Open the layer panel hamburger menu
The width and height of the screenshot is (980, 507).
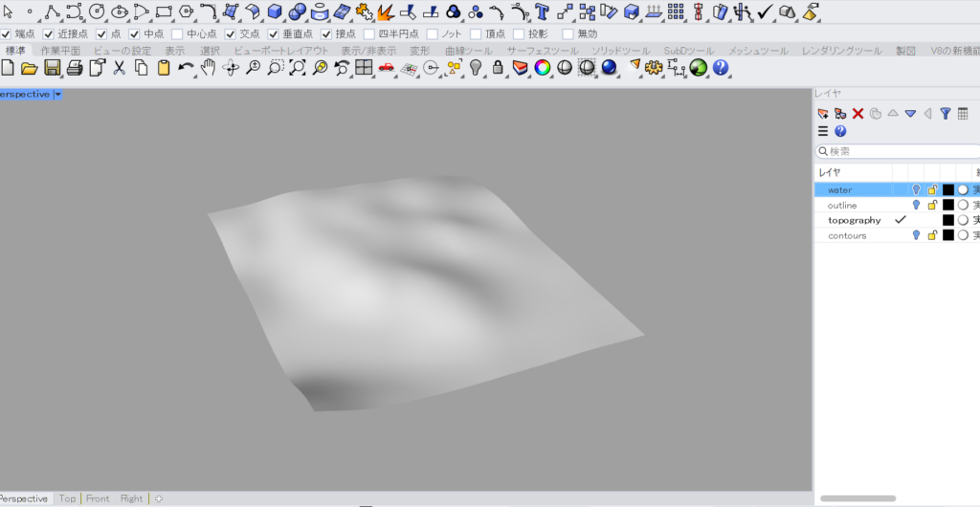823,131
